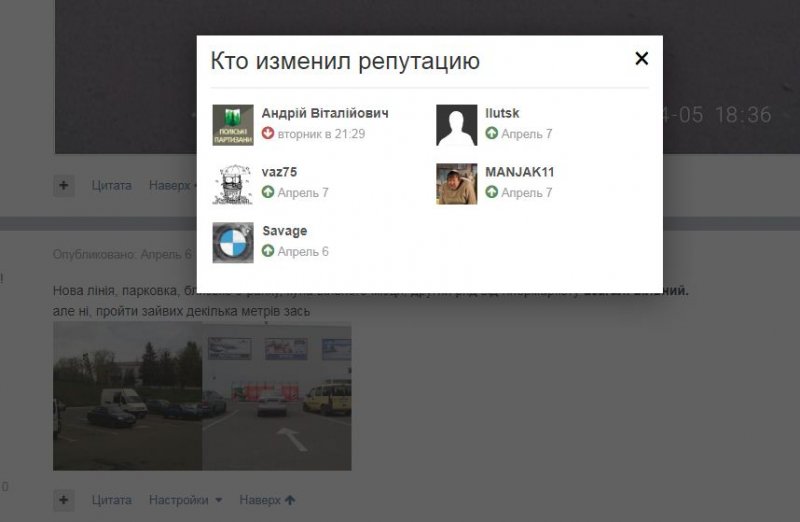Viewport: 800px width, 522px height.
Task: Open llutsk username link
Action: pyautogui.click(x=502, y=114)
